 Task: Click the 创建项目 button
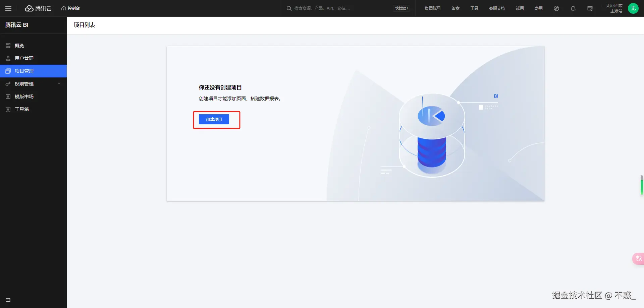point(214,119)
